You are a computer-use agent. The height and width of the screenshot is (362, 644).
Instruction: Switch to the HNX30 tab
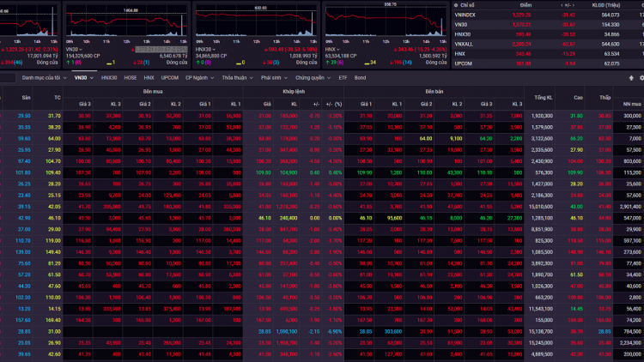click(109, 77)
